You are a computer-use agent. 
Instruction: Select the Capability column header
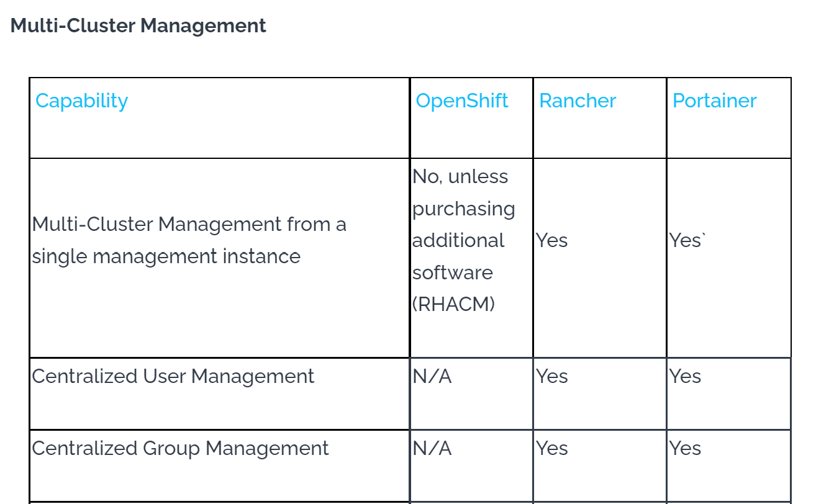81,101
